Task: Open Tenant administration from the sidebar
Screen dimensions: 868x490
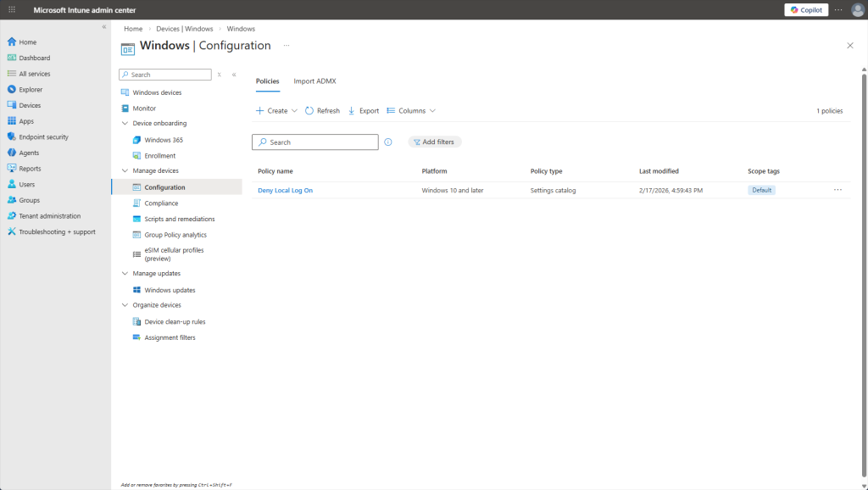Action: tap(49, 216)
